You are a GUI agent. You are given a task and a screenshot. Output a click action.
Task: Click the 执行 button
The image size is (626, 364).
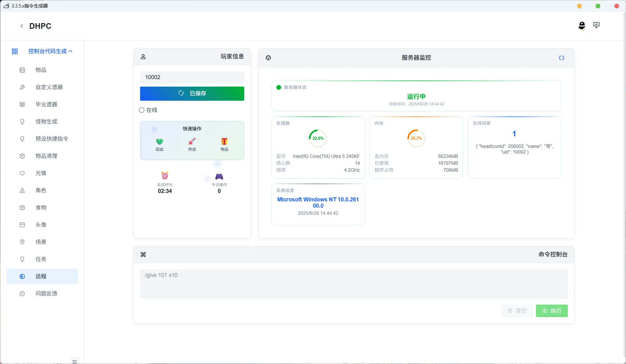552,311
